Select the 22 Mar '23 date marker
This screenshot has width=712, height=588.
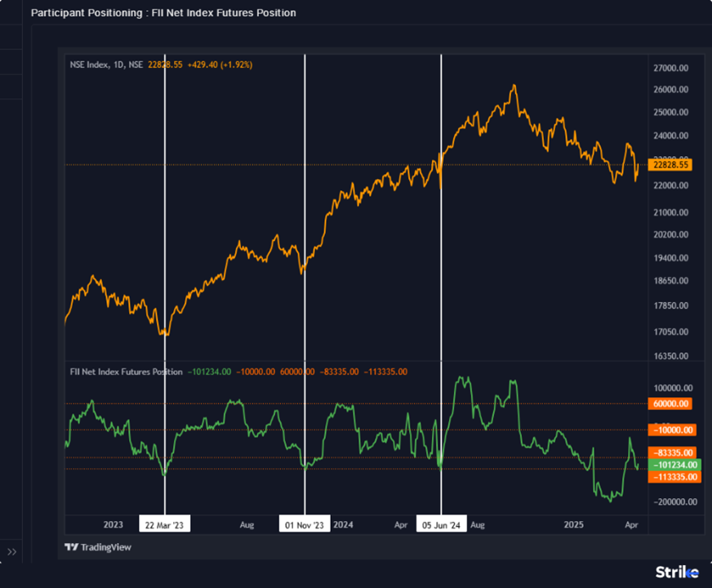164,524
